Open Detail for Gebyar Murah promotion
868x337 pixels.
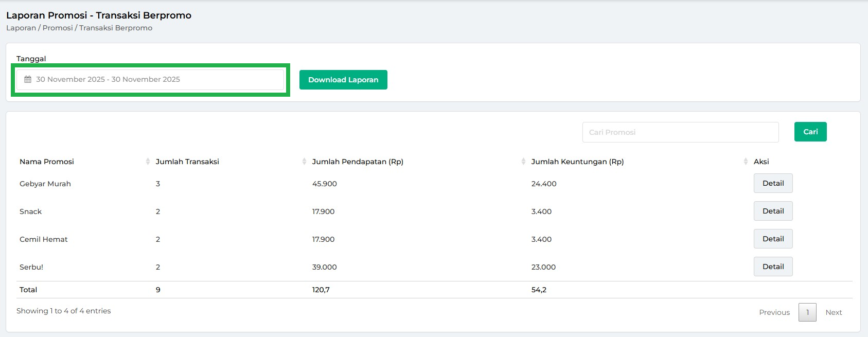(773, 183)
